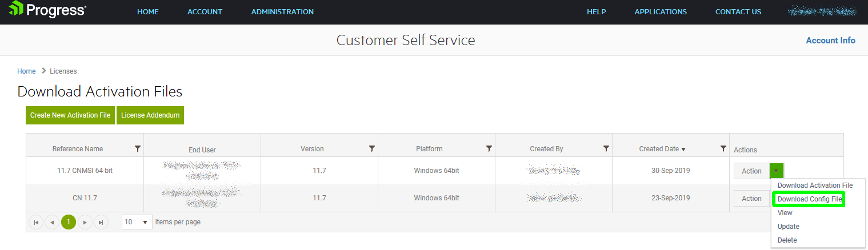The image size is (868, 250).
Task: Select Delete in action menu
Action: point(787,240)
